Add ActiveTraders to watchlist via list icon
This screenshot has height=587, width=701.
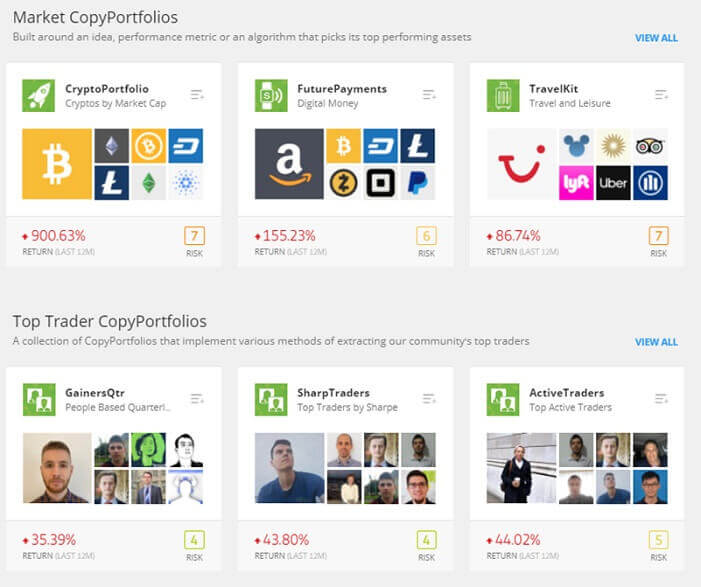[661, 399]
